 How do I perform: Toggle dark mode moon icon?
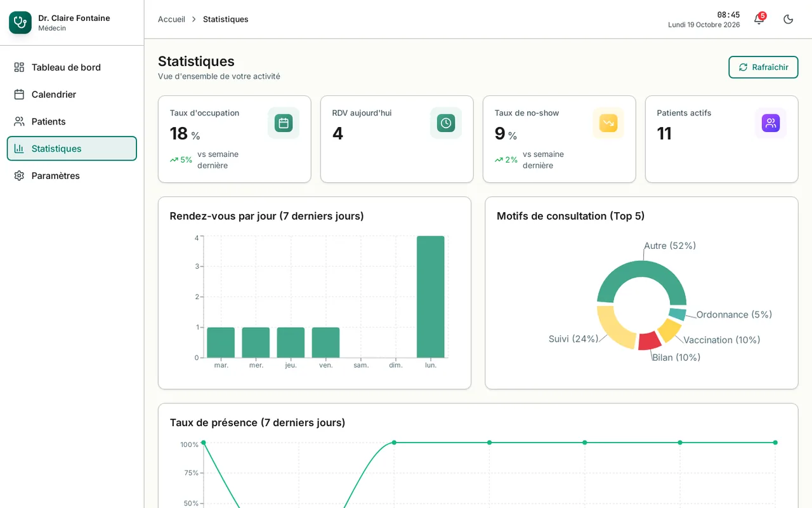(789, 19)
